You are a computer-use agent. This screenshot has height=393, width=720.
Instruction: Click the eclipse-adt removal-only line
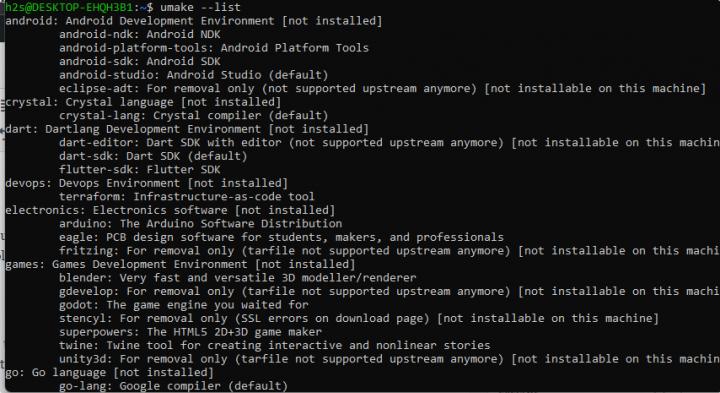point(382,88)
